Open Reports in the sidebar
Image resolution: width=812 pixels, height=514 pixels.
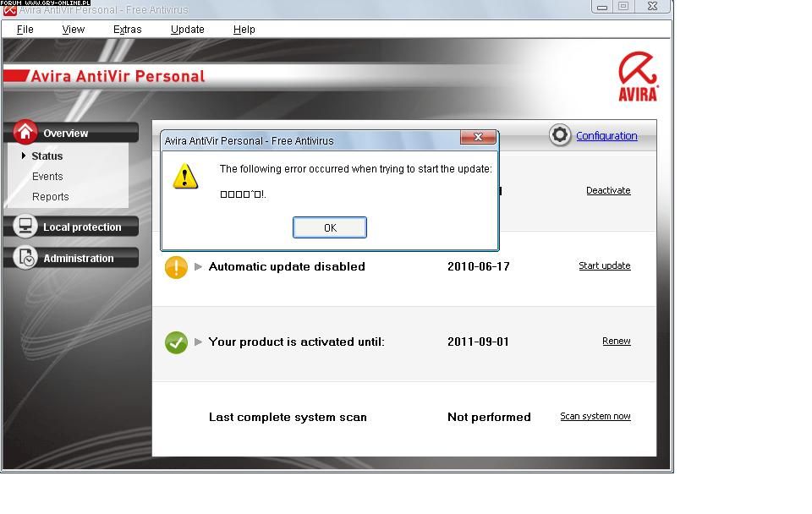(x=50, y=197)
